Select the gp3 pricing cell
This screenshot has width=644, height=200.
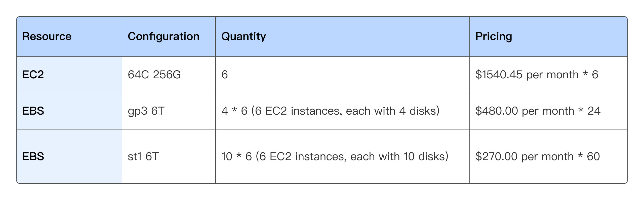(538, 111)
